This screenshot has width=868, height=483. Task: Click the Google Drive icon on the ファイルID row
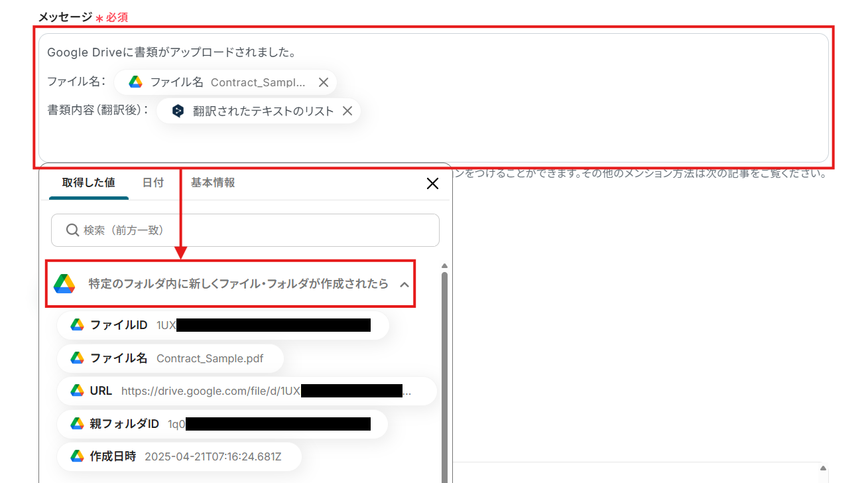click(76, 324)
